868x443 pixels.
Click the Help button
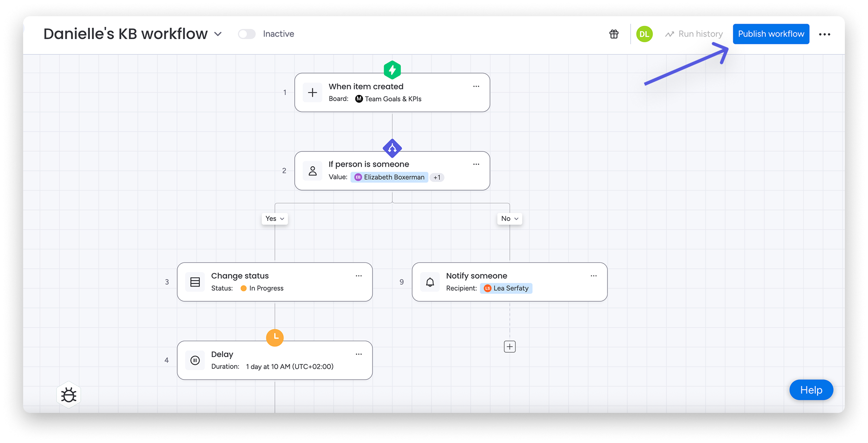[x=811, y=390]
